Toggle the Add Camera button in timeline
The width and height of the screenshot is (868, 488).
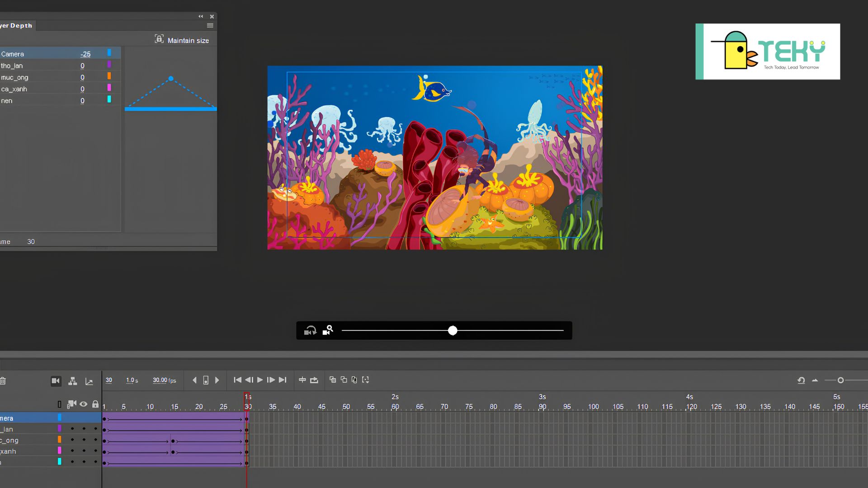56,381
